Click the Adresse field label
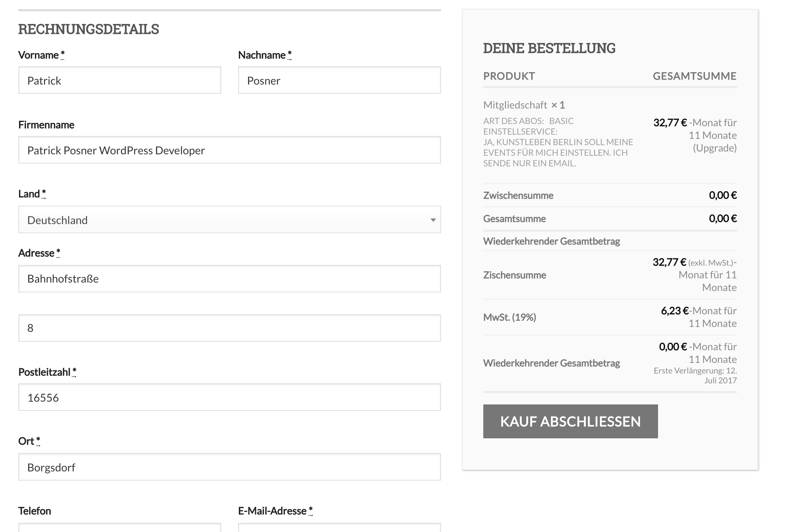794x532 pixels. [36, 253]
